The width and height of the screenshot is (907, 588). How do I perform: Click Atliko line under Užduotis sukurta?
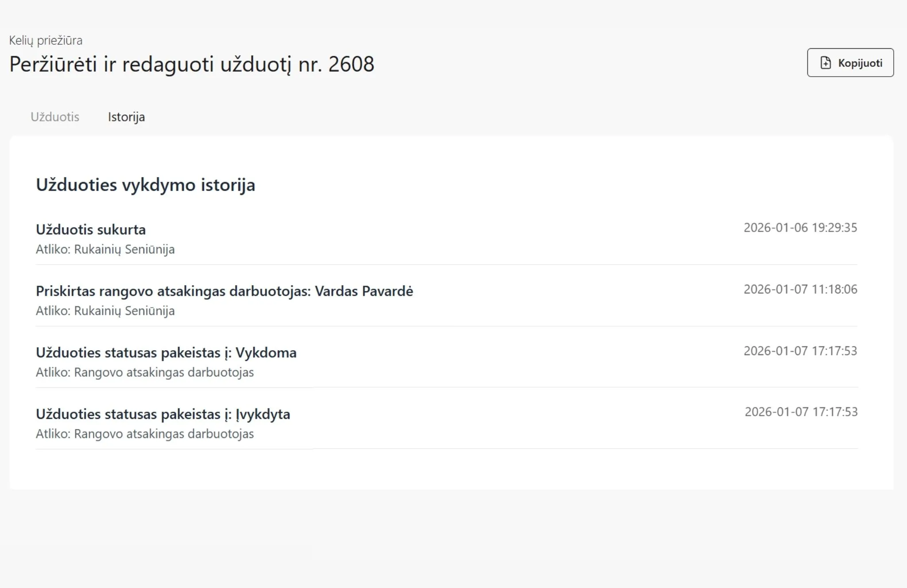[105, 249]
